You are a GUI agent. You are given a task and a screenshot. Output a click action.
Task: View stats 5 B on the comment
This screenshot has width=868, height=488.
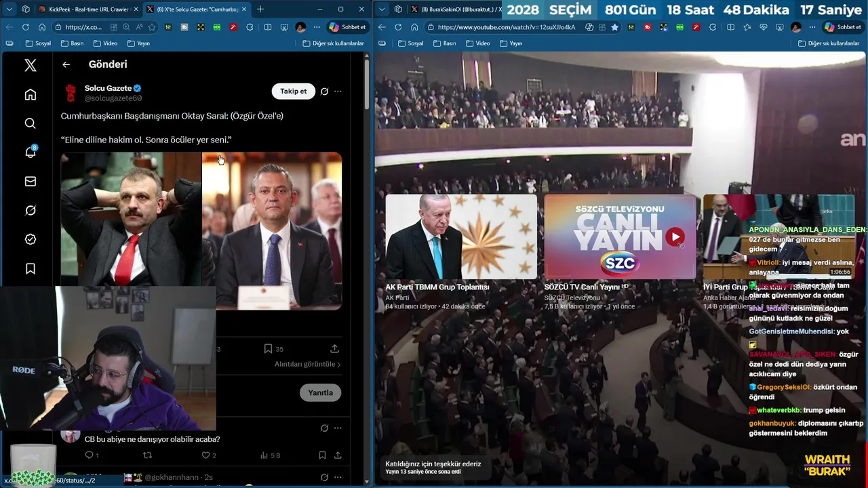[270, 455]
